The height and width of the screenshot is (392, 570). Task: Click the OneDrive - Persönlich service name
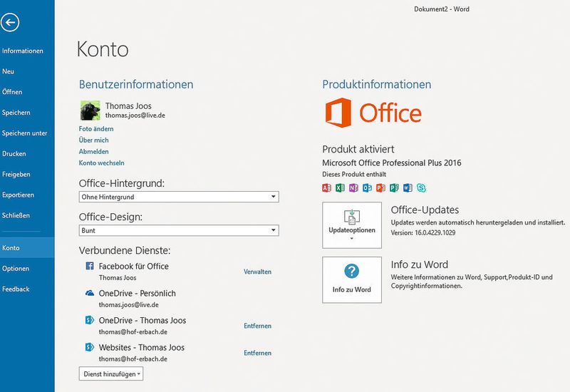pos(137,293)
